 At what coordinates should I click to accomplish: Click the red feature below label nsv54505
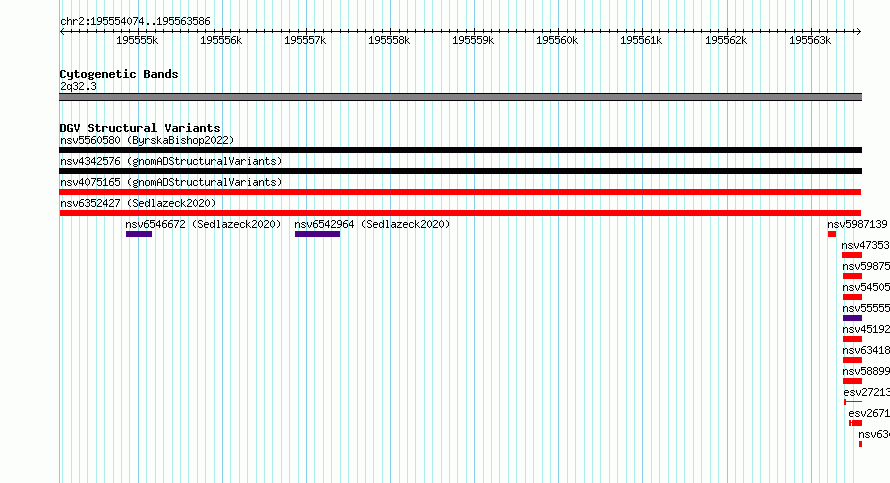(853, 297)
